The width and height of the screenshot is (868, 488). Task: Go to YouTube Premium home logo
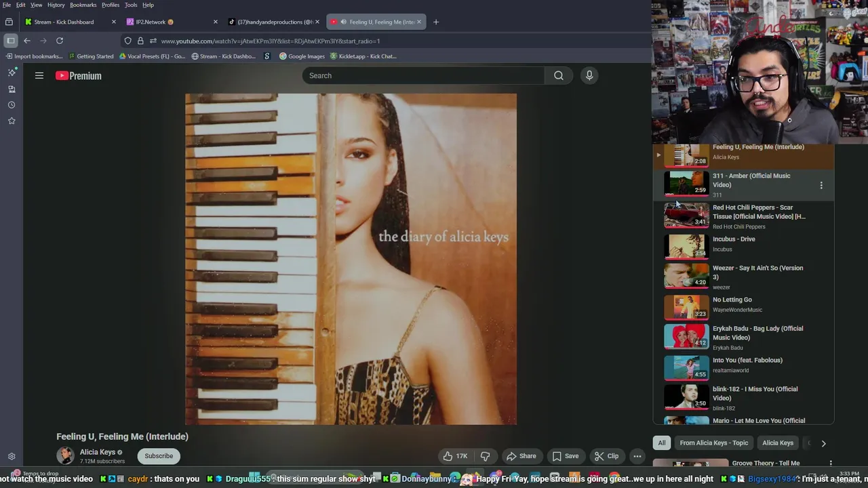79,76
